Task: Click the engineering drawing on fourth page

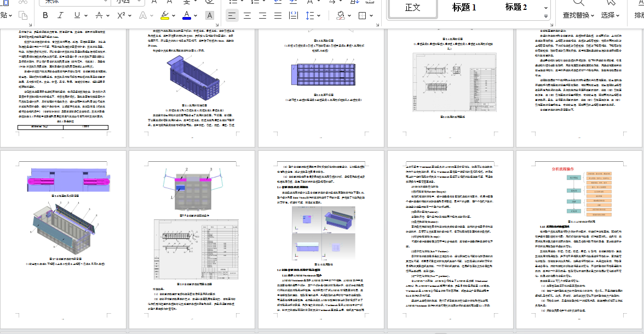Action: click(455, 82)
